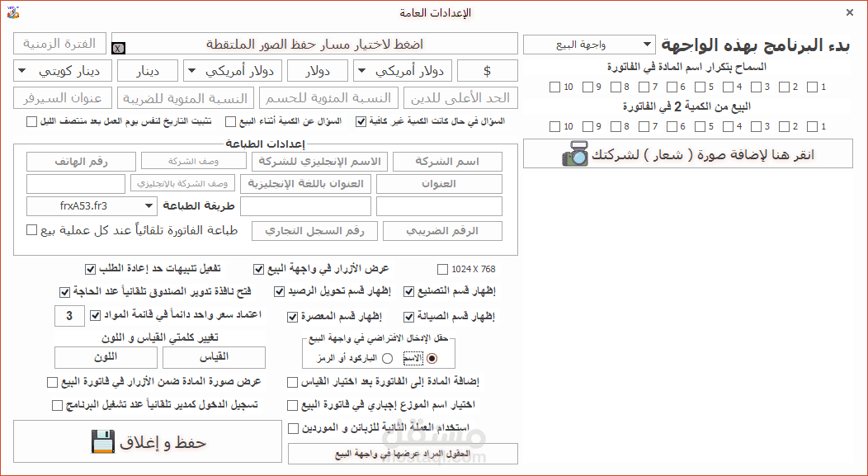Click the النسبة المئوية للحسم field

tap(328, 98)
